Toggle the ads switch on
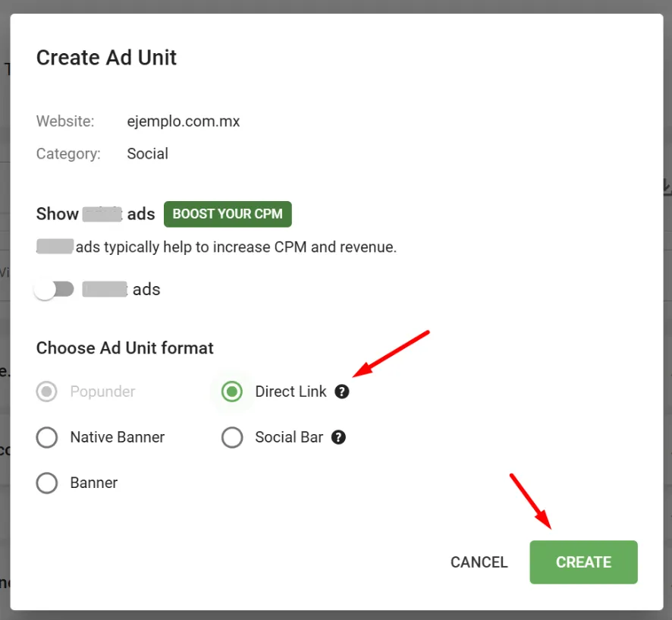The height and width of the screenshot is (620, 672). tap(55, 289)
